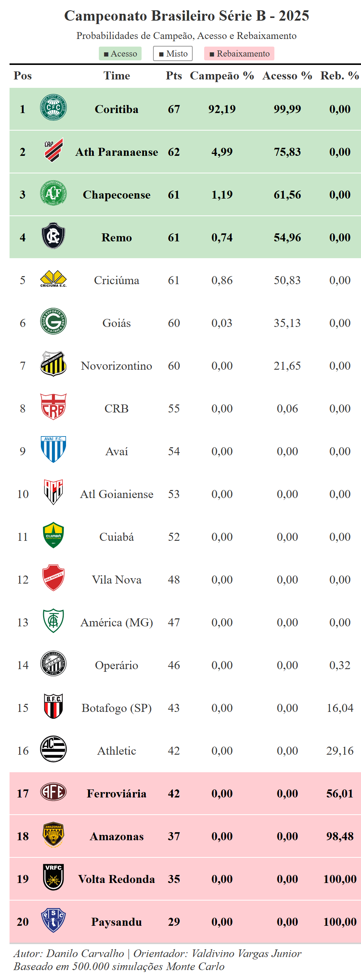Click the Pts column header

click(x=174, y=76)
